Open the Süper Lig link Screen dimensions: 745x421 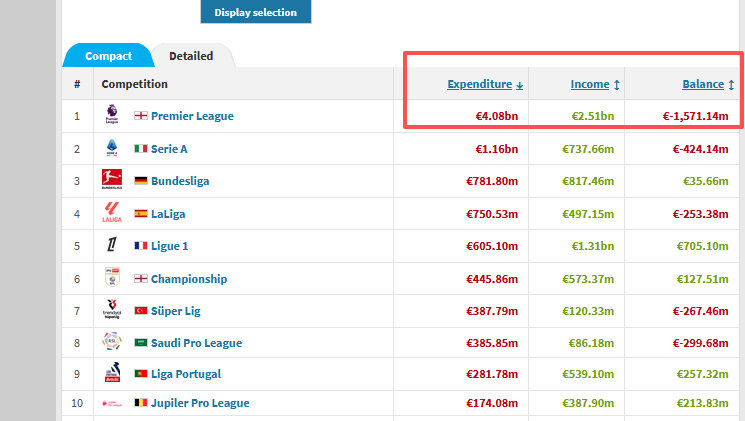click(x=176, y=311)
